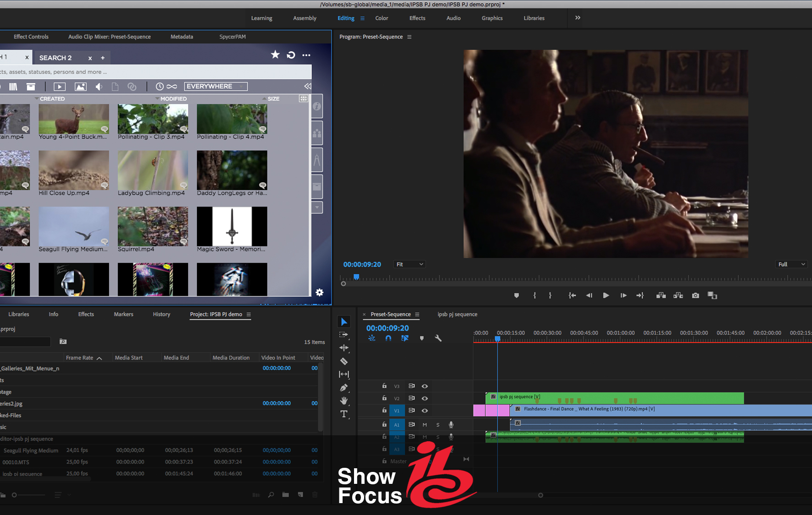Click Program monitor playhead position slider
Image resolution: width=812 pixels, height=515 pixels.
click(356, 277)
